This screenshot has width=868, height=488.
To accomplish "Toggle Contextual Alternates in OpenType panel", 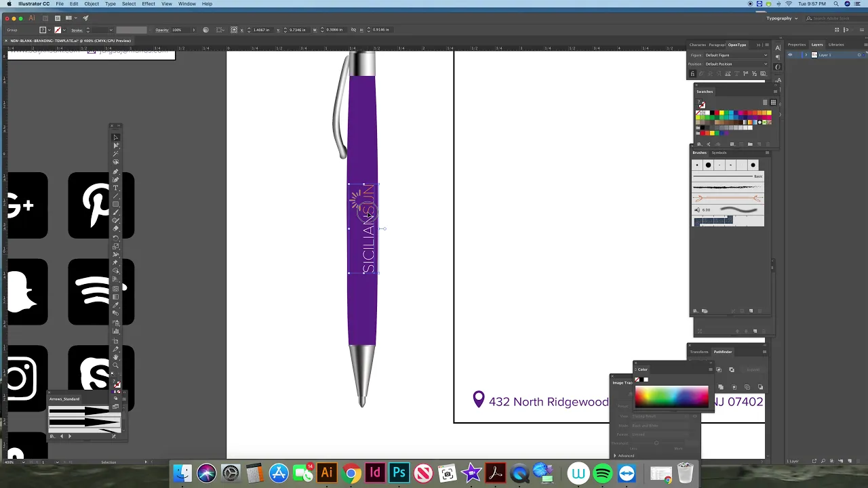I will pos(701,74).
